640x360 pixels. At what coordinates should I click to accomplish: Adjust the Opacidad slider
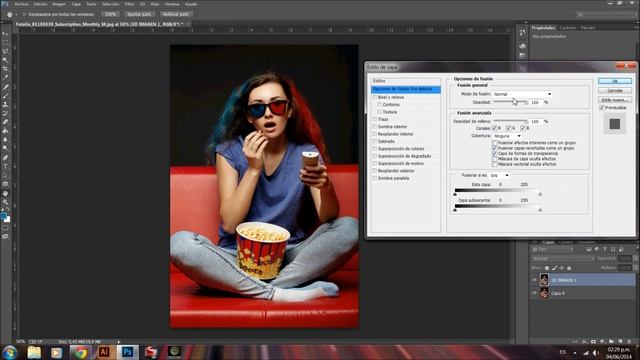(510, 102)
